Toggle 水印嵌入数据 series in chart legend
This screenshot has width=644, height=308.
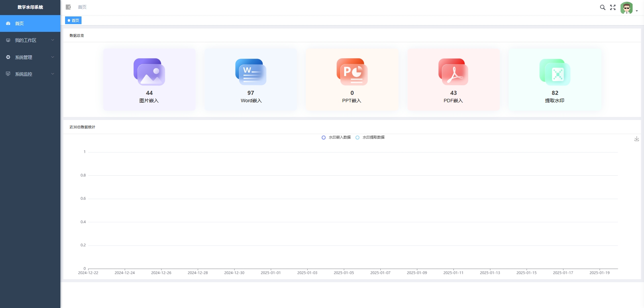336,137
